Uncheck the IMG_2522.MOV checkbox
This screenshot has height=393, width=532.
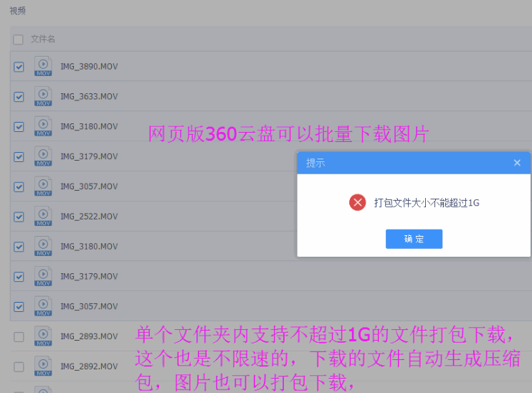(19, 217)
